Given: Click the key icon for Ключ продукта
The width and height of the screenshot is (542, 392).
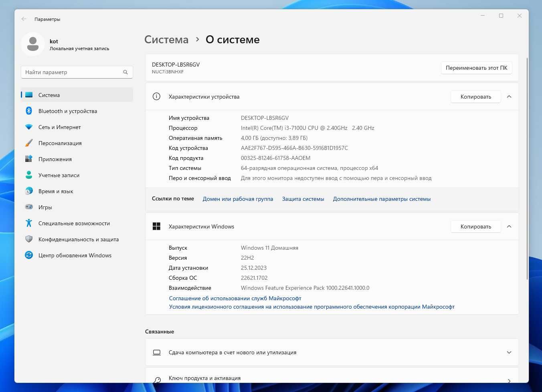Looking at the screenshot, I should pos(157,380).
